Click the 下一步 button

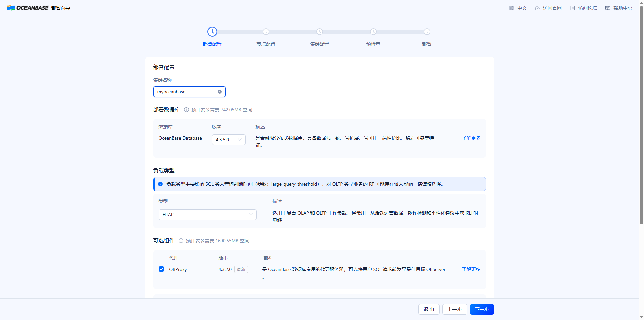coord(482,309)
